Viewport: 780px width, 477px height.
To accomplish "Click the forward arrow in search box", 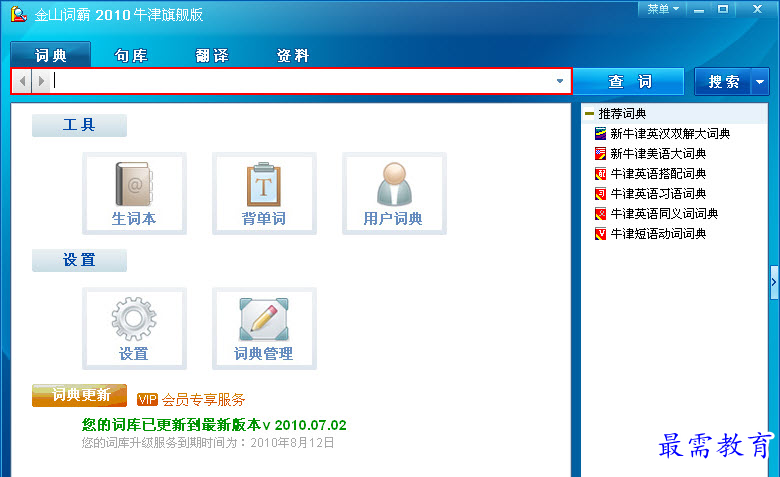I will pyautogui.click(x=41, y=81).
